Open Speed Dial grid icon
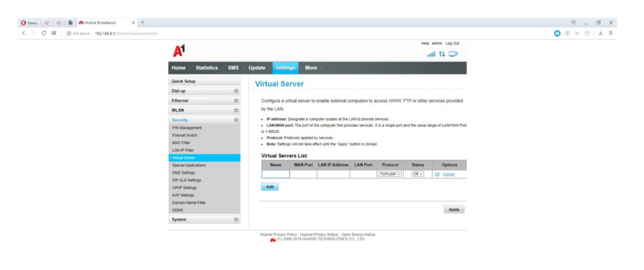 (x=54, y=33)
